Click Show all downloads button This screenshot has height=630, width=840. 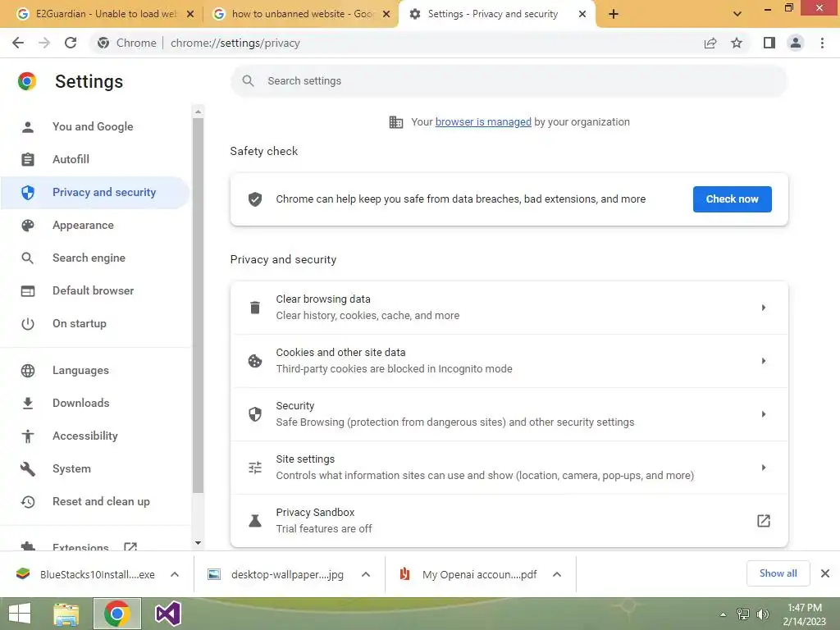click(x=778, y=573)
